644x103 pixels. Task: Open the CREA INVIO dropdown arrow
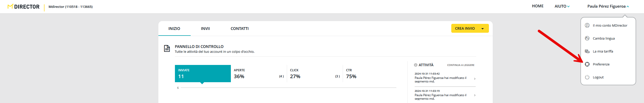(x=482, y=29)
